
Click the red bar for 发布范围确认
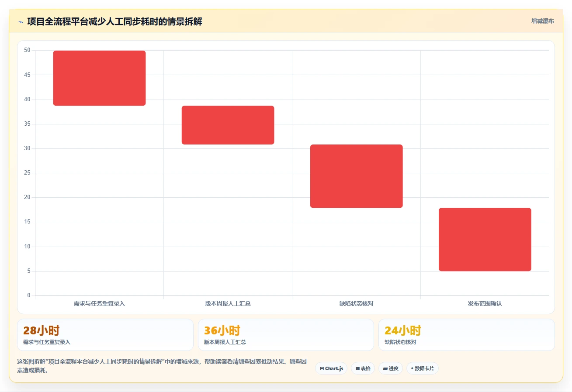(485, 240)
